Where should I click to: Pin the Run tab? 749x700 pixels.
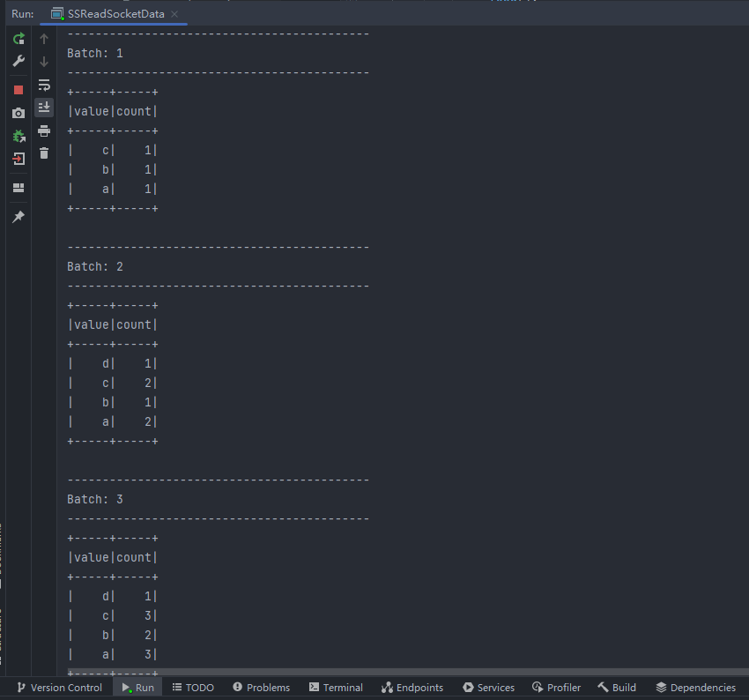click(19, 217)
